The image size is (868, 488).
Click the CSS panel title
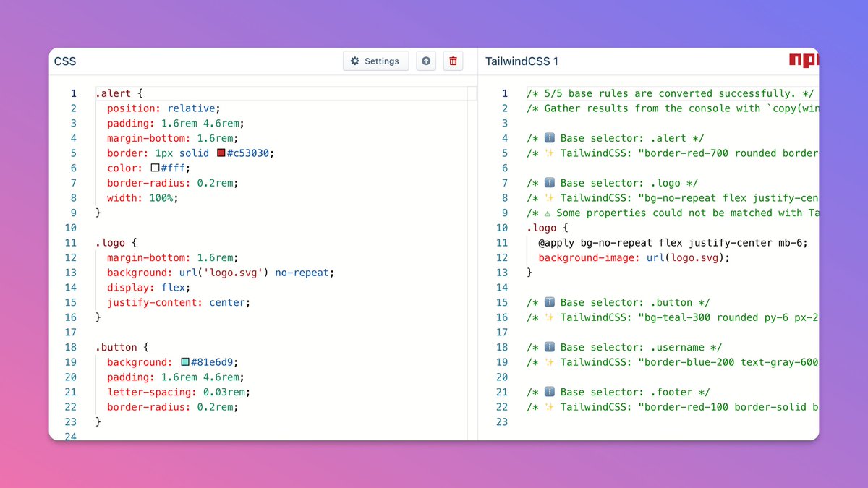tap(65, 61)
